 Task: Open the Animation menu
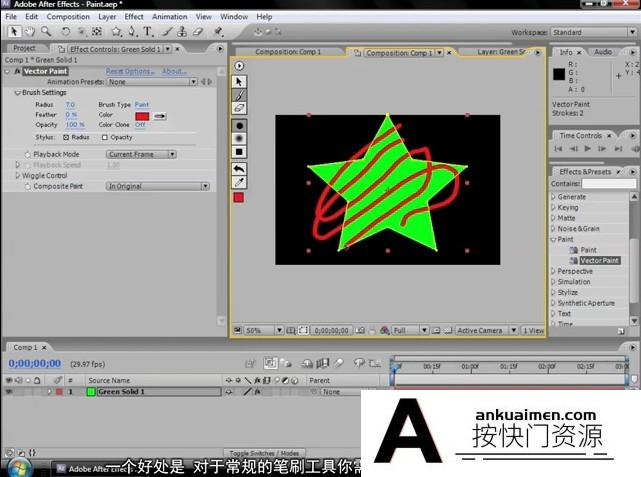[169, 17]
